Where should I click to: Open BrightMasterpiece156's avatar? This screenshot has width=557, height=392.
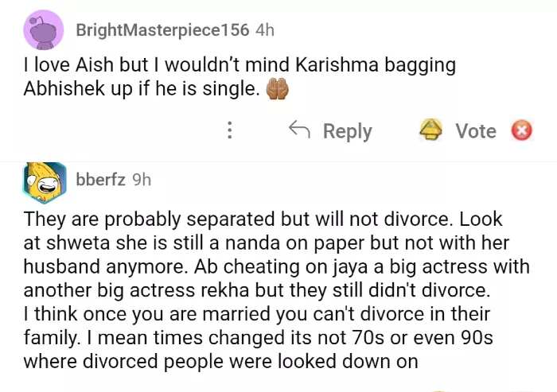click(45, 32)
